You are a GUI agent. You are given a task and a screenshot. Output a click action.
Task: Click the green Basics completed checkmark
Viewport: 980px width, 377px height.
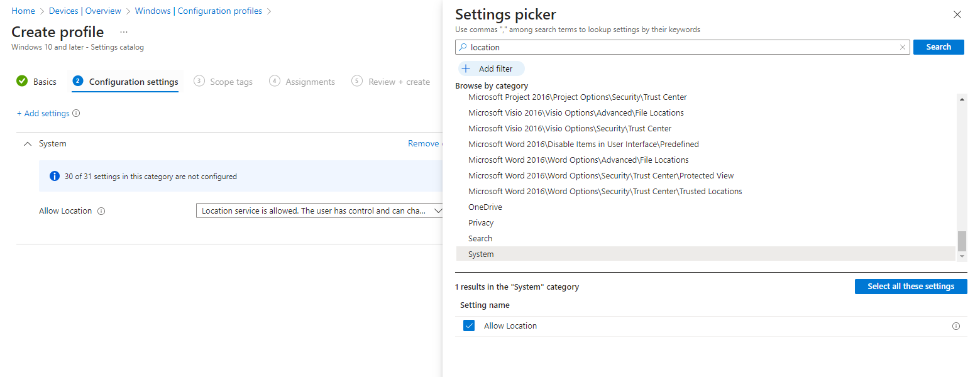point(22,81)
